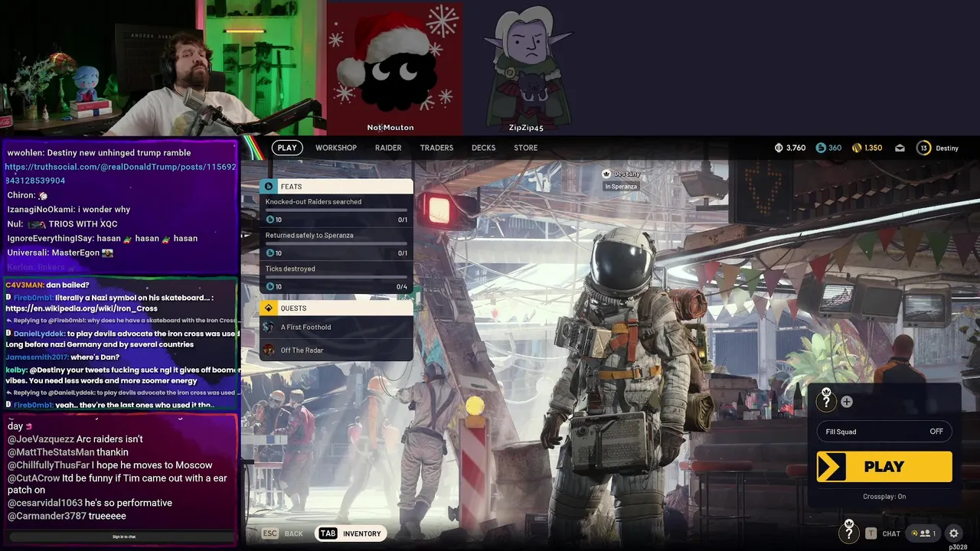Click the cred reward icon under Ticks destroyed
Screen dimensions: 980x551
click(269, 286)
